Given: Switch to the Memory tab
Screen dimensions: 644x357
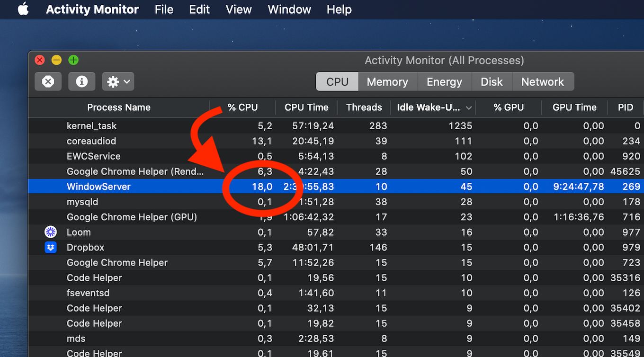Looking at the screenshot, I should 387,81.
